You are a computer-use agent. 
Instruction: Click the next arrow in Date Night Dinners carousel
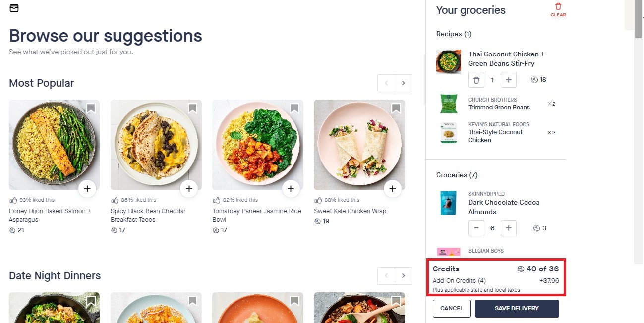tap(404, 275)
